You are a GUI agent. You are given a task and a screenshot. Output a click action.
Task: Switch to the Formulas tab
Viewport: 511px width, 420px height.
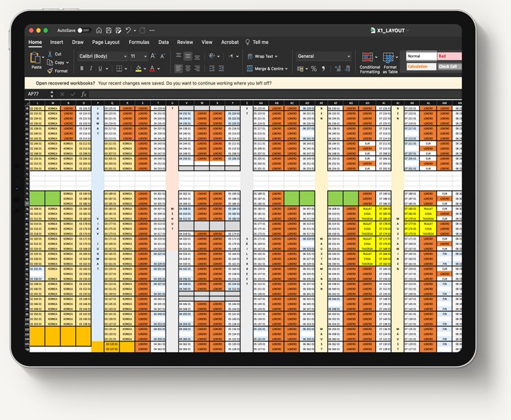click(139, 42)
